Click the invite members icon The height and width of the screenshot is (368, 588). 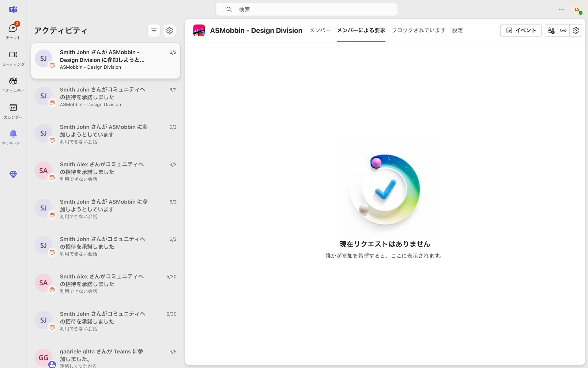pyautogui.click(x=551, y=30)
